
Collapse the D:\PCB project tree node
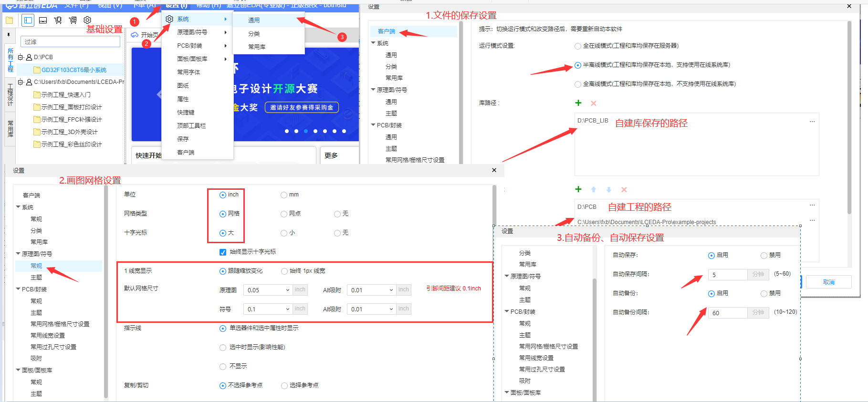[x=21, y=57]
